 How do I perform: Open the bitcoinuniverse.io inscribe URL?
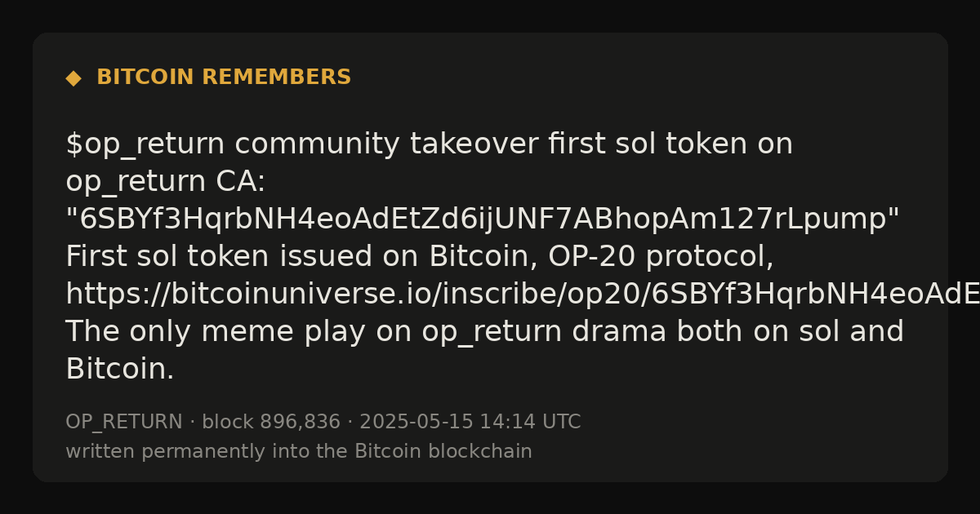[523, 295]
